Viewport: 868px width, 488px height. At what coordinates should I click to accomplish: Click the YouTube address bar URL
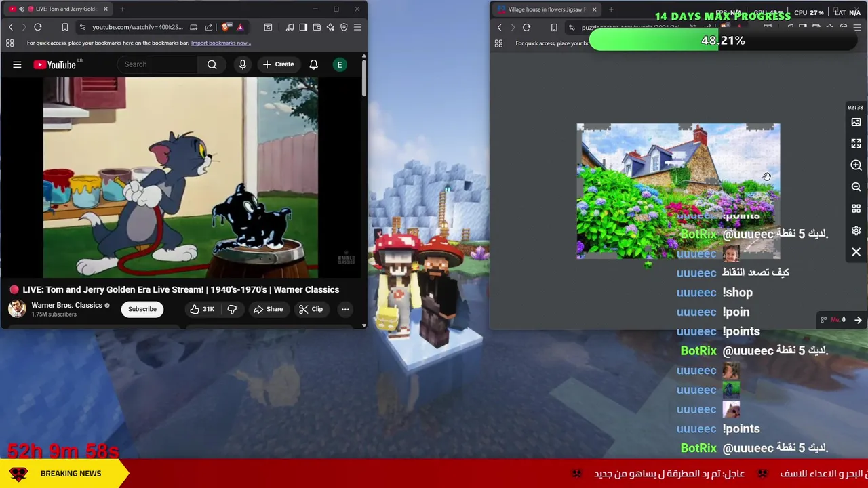pyautogui.click(x=137, y=27)
